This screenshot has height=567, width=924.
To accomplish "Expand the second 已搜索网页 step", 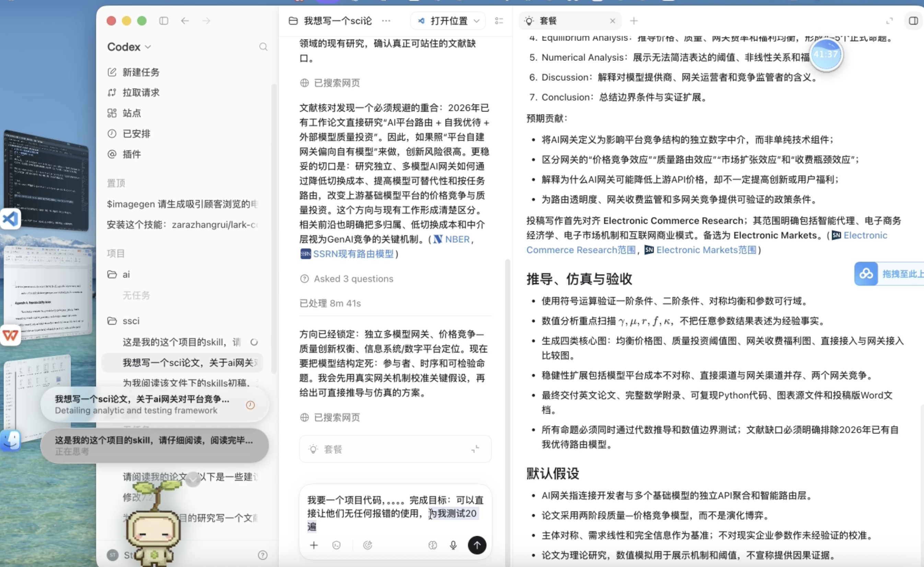I will point(330,417).
